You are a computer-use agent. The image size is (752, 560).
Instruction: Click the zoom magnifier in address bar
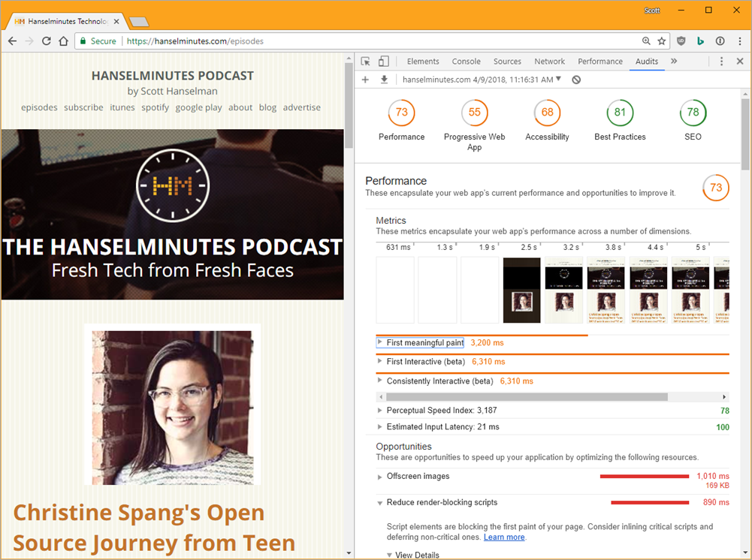(646, 41)
